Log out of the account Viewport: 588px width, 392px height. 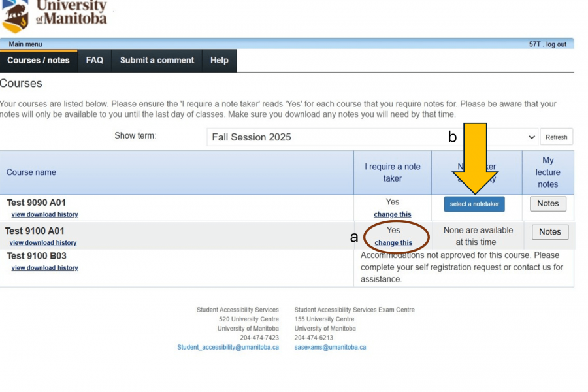click(556, 44)
